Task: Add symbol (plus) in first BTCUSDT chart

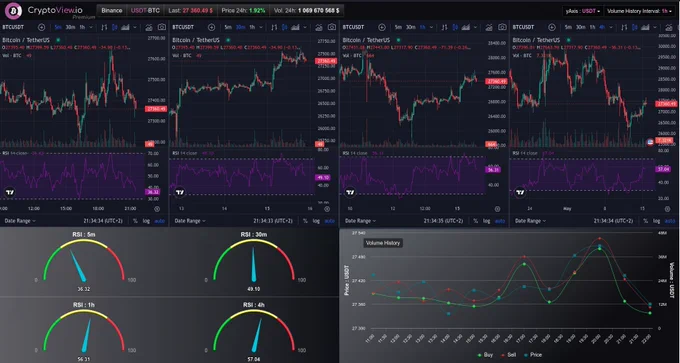Action: pyautogui.click(x=42, y=27)
